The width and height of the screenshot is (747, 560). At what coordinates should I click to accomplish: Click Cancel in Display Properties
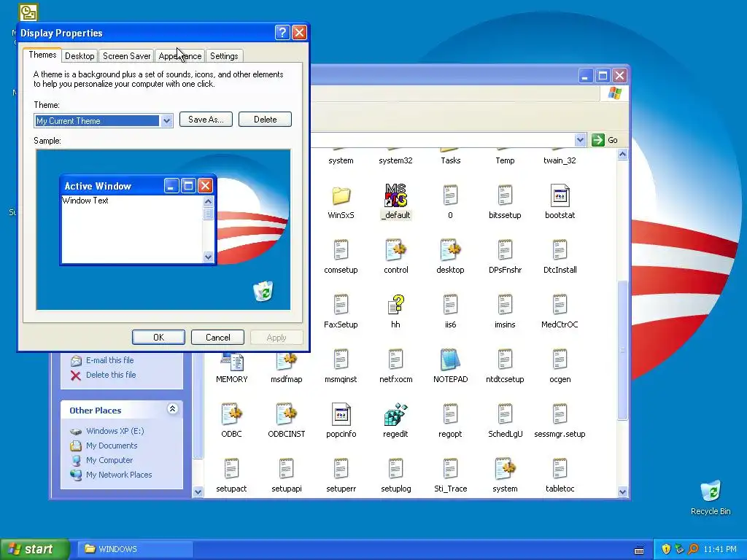tap(217, 337)
